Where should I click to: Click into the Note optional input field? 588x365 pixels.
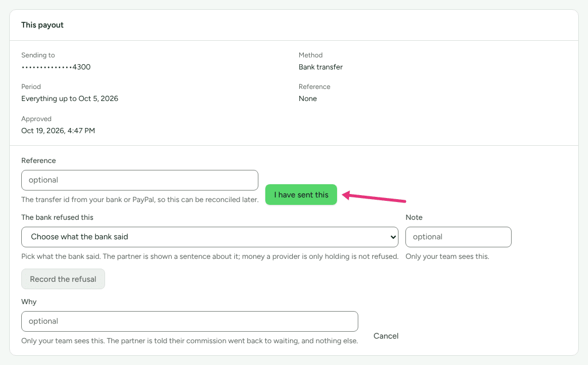click(x=458, y=237)
